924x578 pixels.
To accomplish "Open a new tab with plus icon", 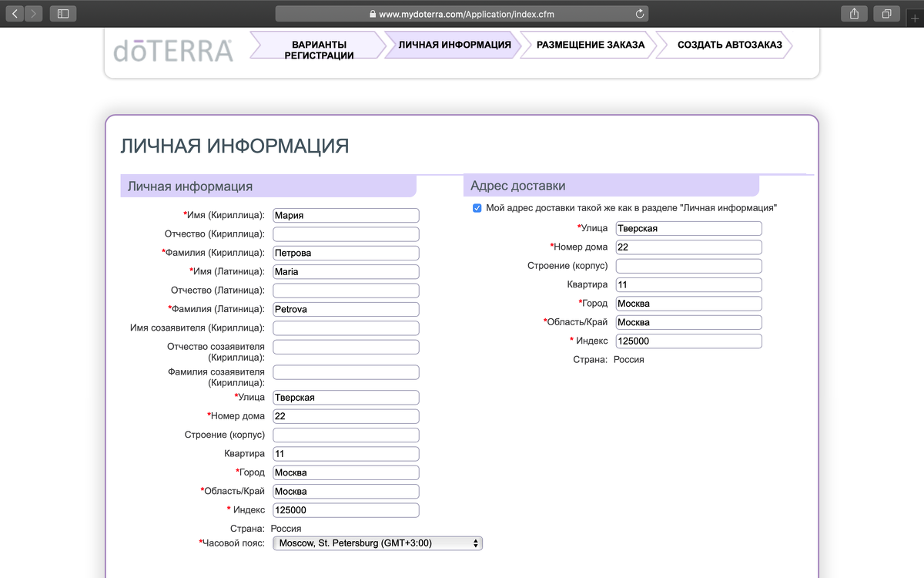I will 914,17.
